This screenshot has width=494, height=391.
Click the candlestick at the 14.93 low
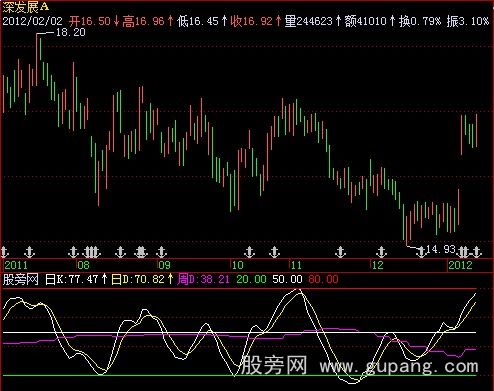(x=407, y=231)
